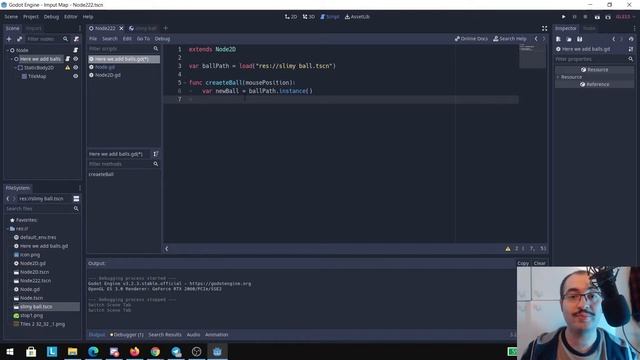Open the Editor menu

tap(71, 17)
